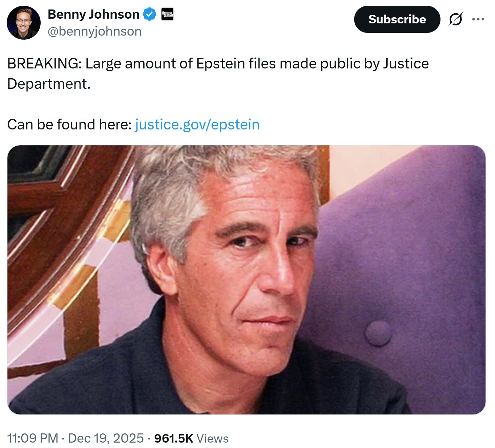This screenshot has width=495, height=448.
Task: Click the purple cushion in the photo
Action: [406, 271]
